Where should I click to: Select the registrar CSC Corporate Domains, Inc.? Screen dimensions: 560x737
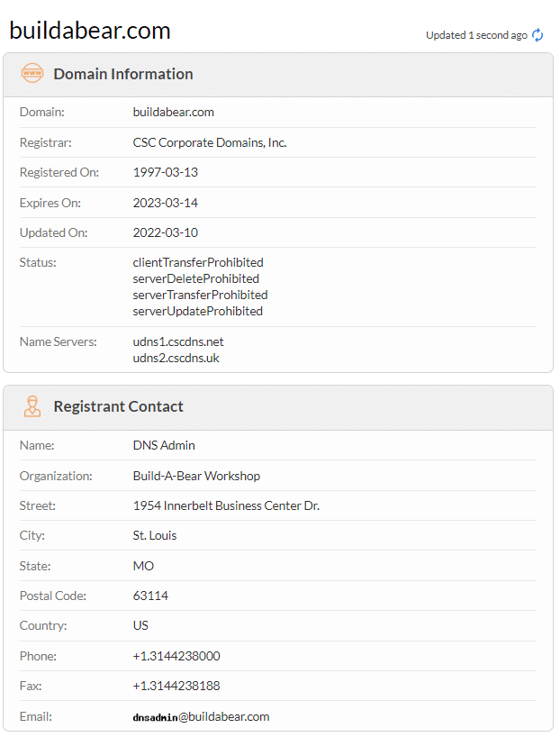pyautogui.click(x=210, y=142)
